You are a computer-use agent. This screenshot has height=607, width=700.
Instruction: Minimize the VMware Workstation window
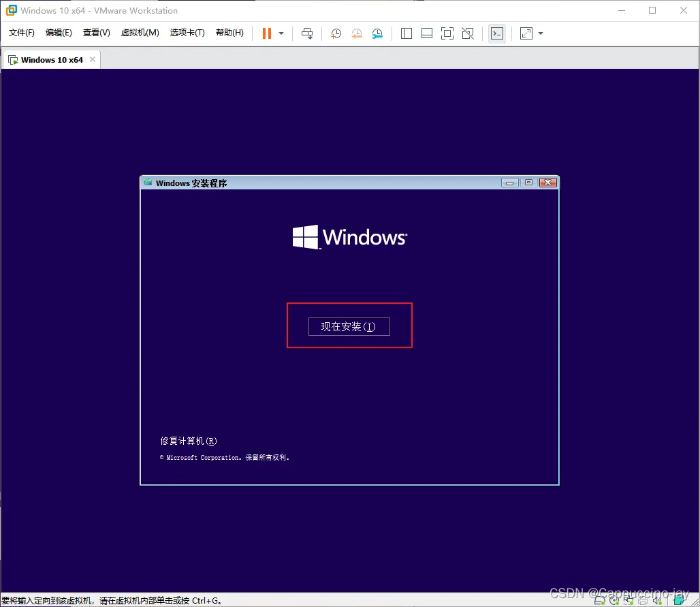pyautogui.click(x=622, y=10)
